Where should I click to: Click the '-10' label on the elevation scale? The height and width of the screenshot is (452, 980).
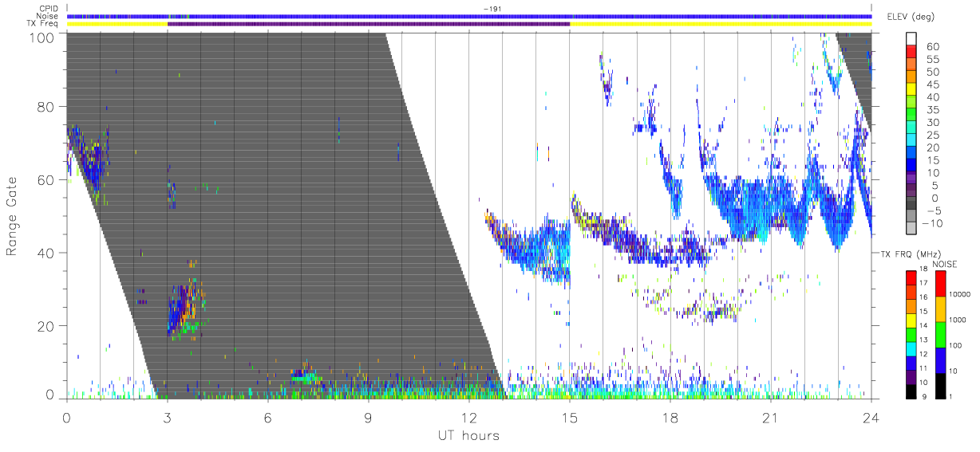click(931, 223)
